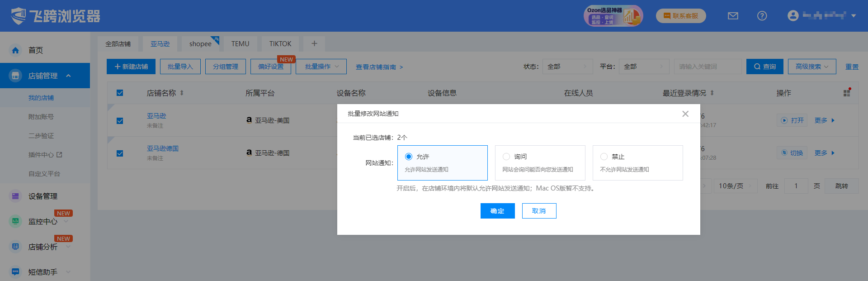Screen dimensions: 868x281
Task: Confirm with the 确定 button
Action: tap(497, 211)
